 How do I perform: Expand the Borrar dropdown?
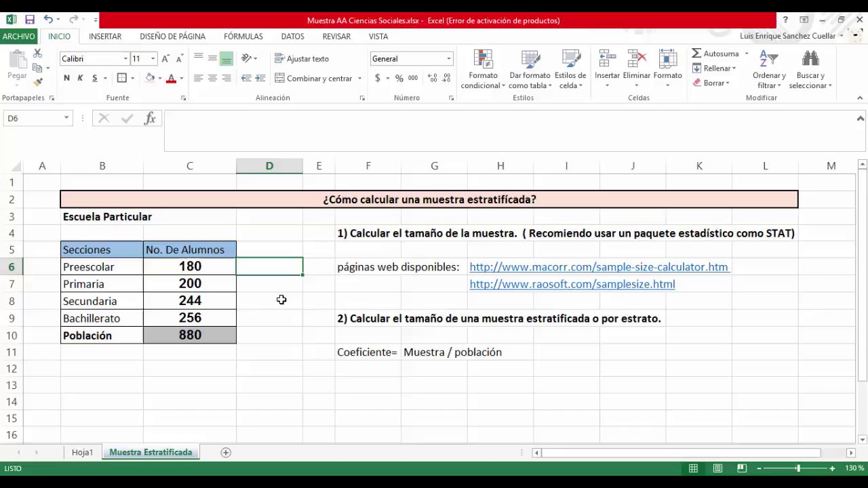tap(727, 83)
